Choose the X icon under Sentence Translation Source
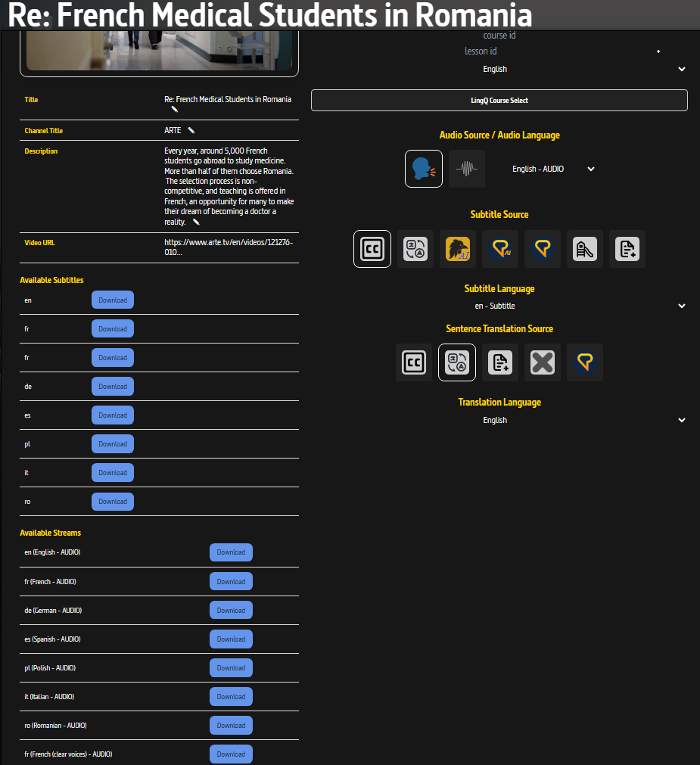Image resolution: width=700 pixels, height=765 pixels. 543,362
